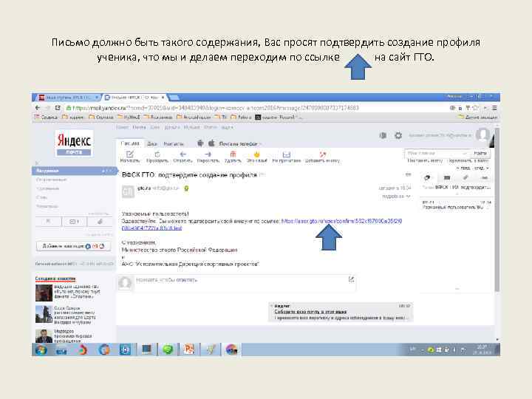Viewport: 532px width, 399px height.
Task: Click the Не прочитано envelope icon
Action: click(x=287, y=154)
